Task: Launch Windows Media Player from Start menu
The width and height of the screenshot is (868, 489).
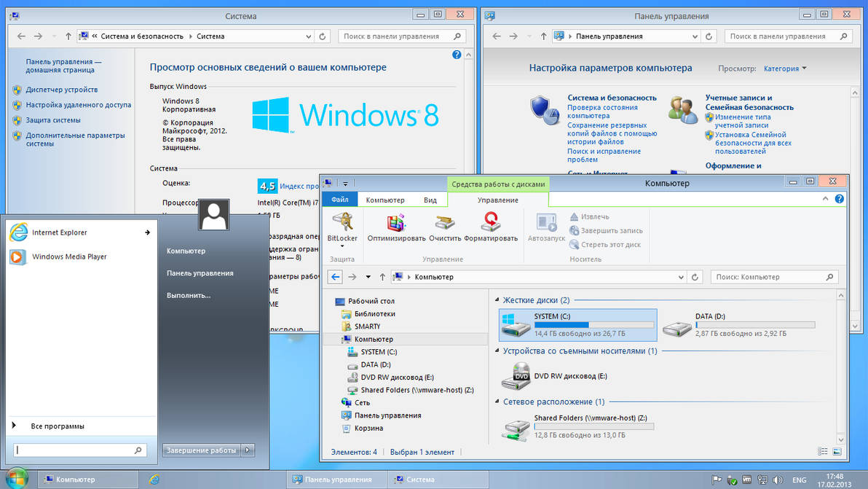Action: [69, 257]
